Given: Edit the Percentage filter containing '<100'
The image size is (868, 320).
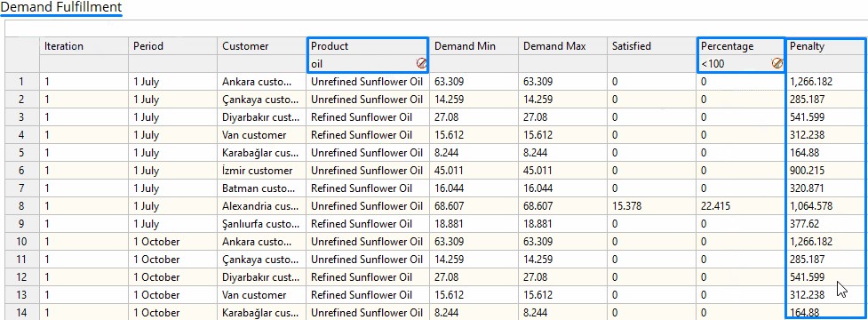Looking at the screenshot, I should click(735, 64).
